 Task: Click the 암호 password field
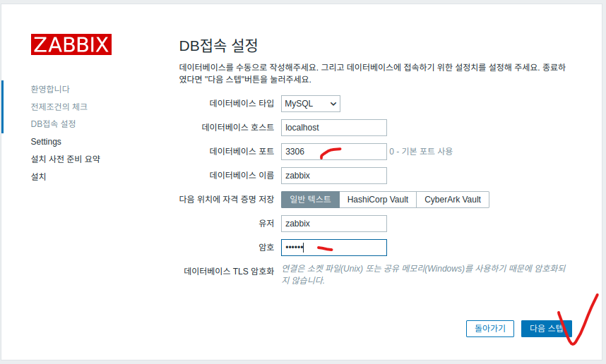[333, 248]
